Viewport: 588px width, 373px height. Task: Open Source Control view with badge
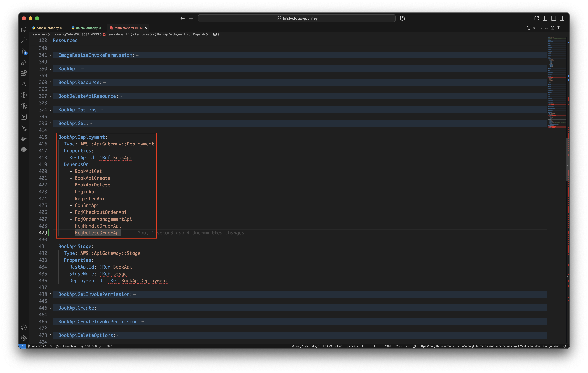pos(24,51)
